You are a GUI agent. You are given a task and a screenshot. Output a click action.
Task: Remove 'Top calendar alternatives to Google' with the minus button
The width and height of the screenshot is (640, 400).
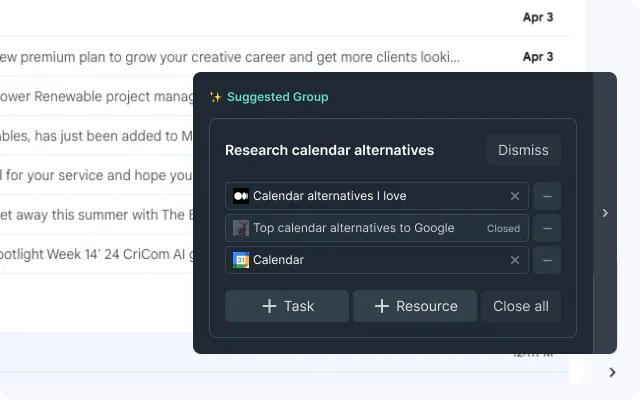click(547, 228)
